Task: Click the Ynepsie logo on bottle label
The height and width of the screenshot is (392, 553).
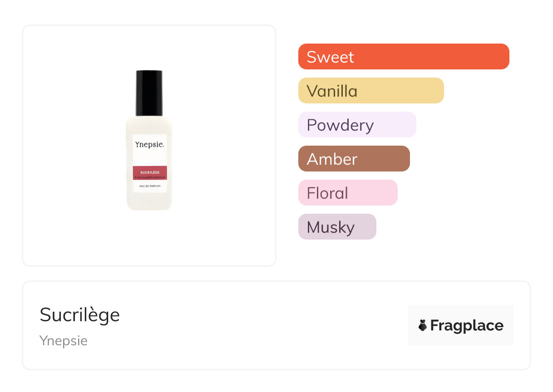Action: [x=149, y=144]
